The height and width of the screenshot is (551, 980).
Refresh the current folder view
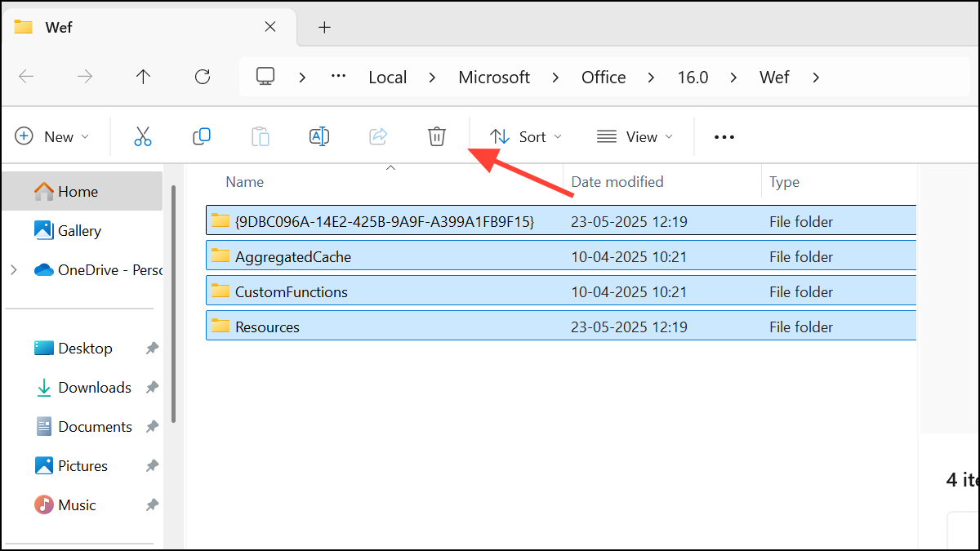202,77
